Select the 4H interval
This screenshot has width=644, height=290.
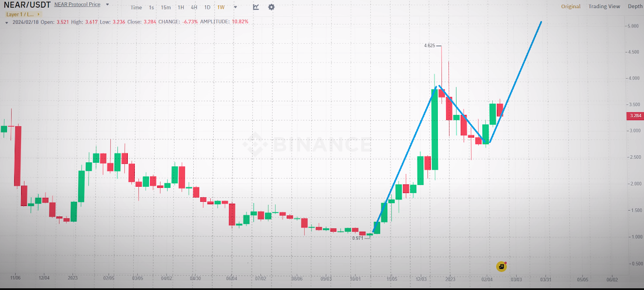pos(194,8)
